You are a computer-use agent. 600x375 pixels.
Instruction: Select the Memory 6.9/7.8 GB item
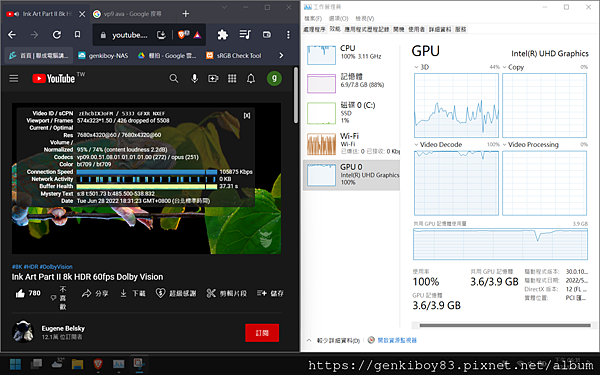(x=351, y=83)
